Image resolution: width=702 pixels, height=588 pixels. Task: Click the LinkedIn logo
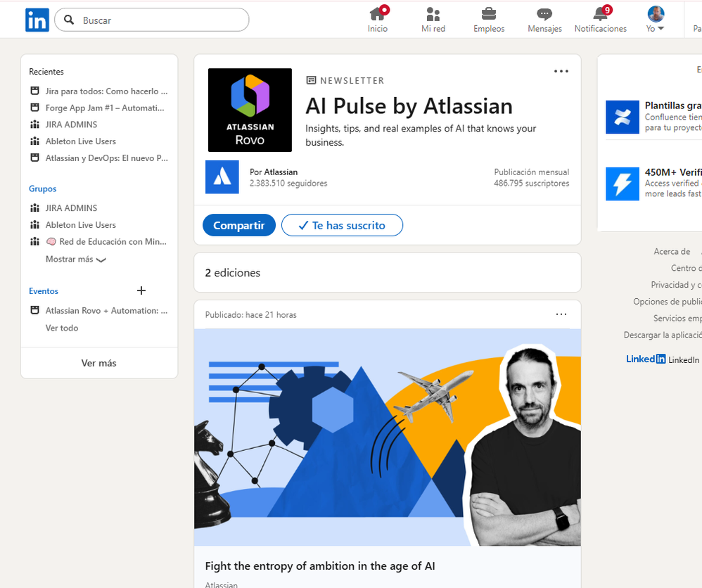[37, 20]
